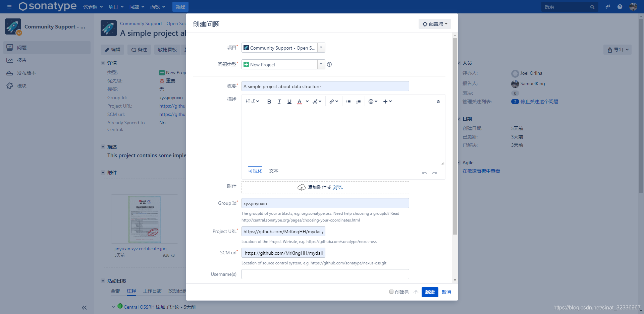Redo edit in description editor

tap(434, 173)
